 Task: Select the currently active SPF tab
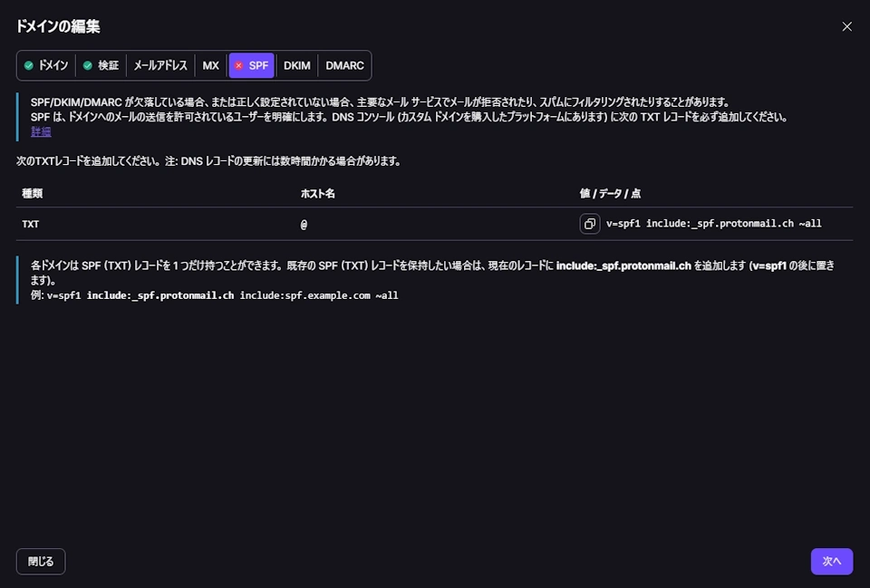pos(251,65)
